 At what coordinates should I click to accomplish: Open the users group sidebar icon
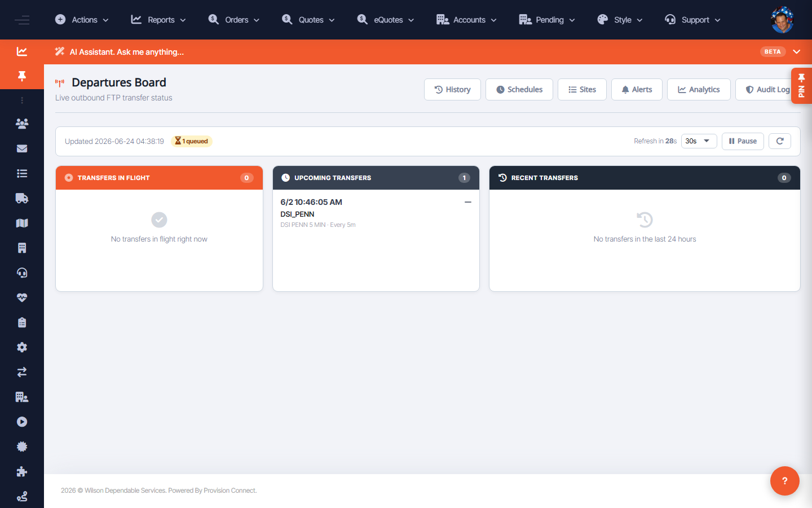[22, 124]
